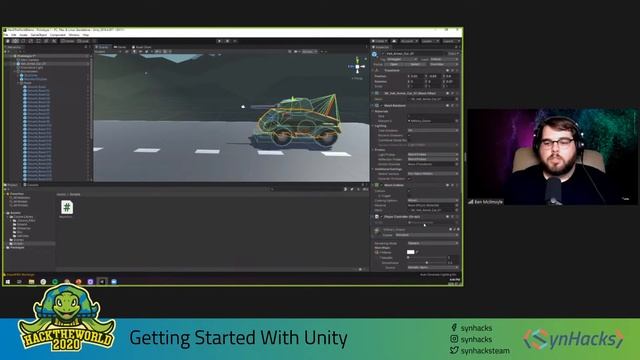Open the GameObject menu

[39, 35]
